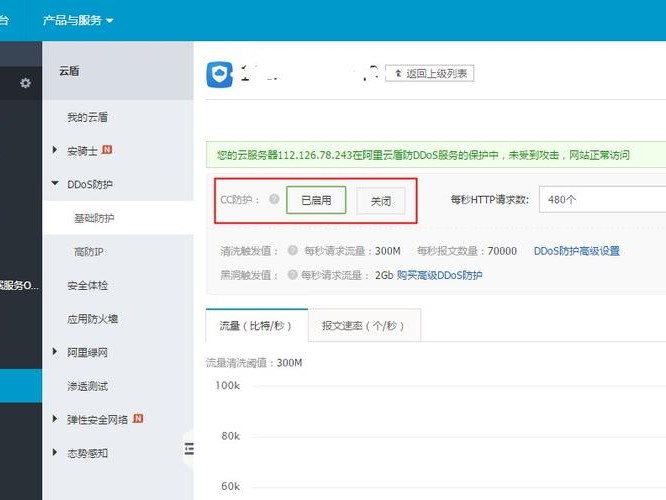Click help icon beside 黑洞触发值
The width and height of the screenshot is (666, 500).
tap(293, 274)
